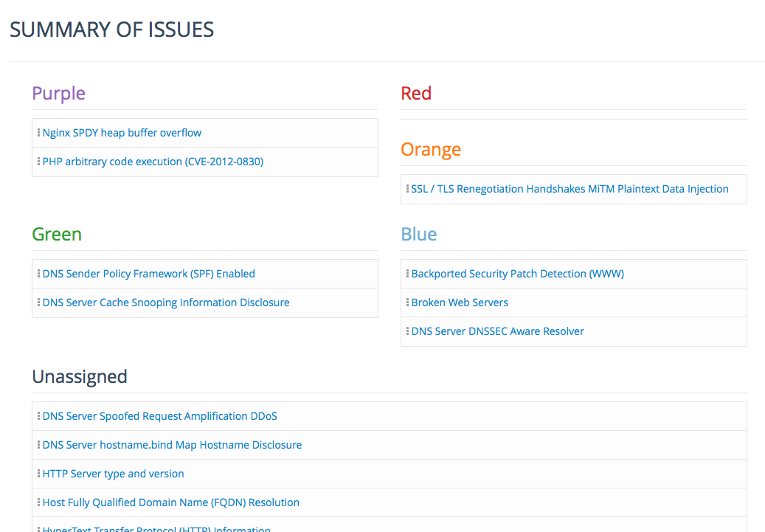Click the Unassigned section heading
This screenshot has height=532, width=765.
[79, 376]
